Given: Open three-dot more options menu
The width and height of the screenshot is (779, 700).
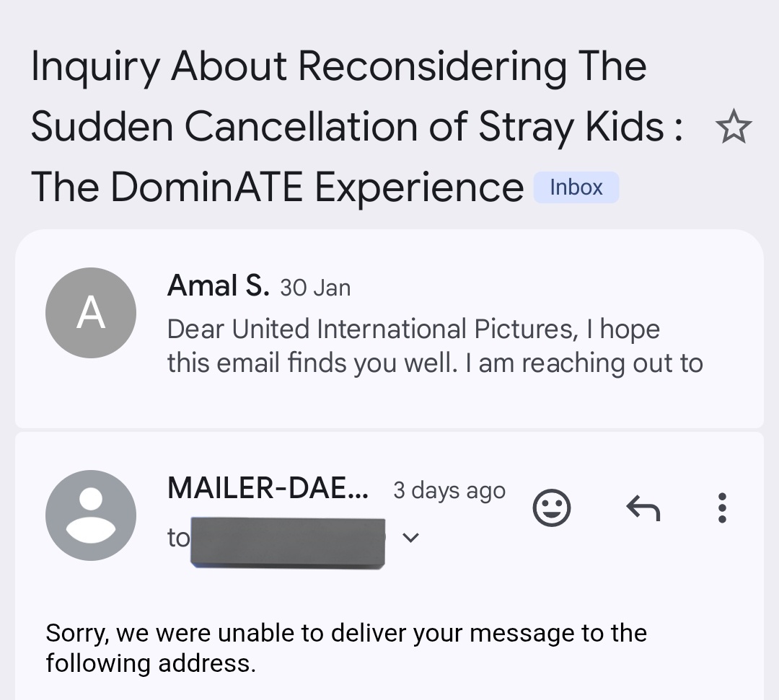Looking at the screenshot, I should (722, 508).
